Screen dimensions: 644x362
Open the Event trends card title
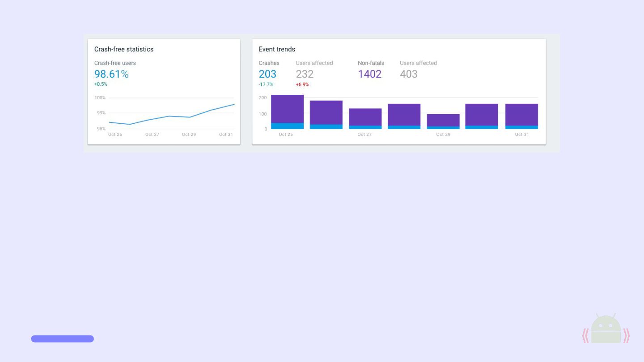click(x=277, y=49)
